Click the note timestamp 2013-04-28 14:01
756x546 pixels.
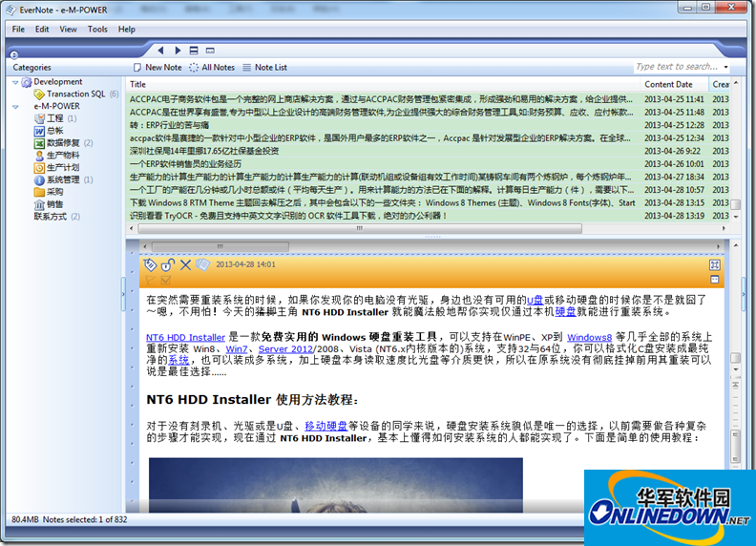point(245,264)
